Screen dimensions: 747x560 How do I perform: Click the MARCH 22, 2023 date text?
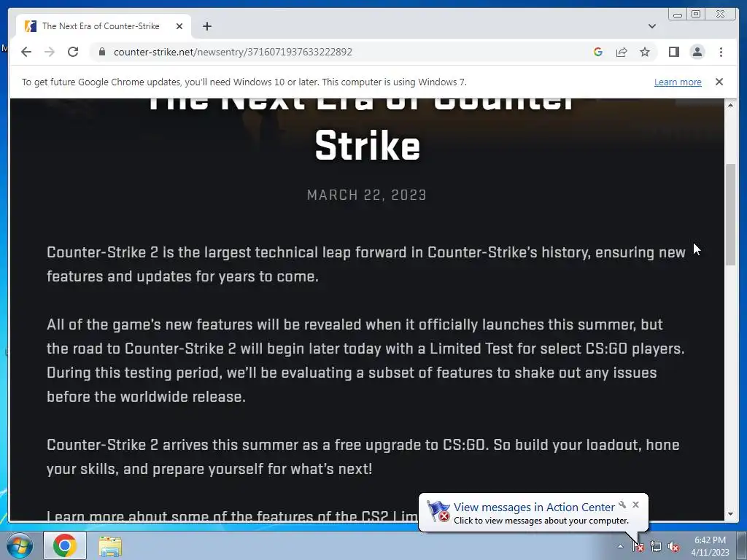(367, 195)
